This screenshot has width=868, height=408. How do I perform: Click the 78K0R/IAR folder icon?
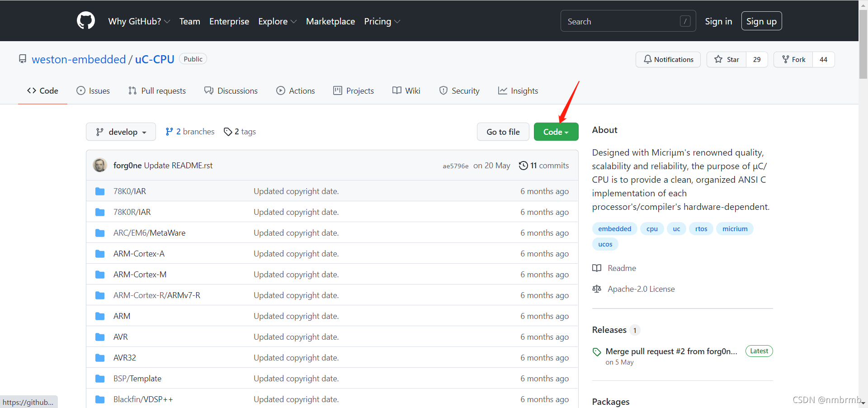(100, 212)
